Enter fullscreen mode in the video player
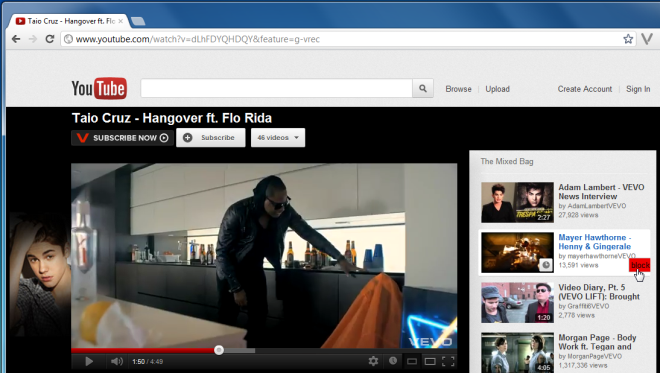The image size is (660, 373). [448, 361]
